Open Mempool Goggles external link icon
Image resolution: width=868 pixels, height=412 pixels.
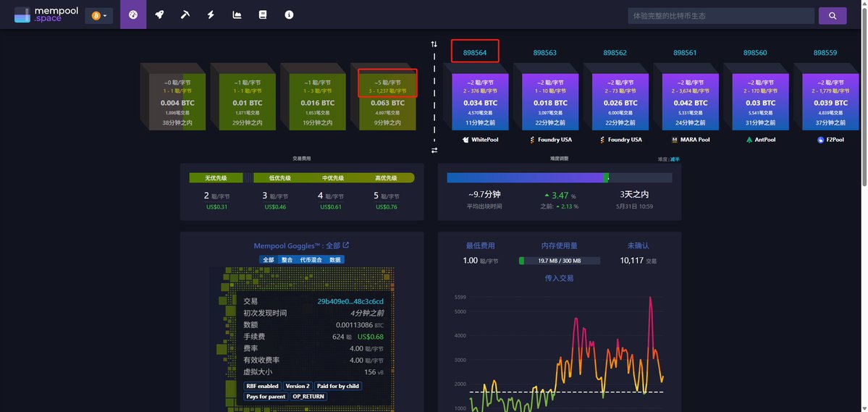[346, 245]
